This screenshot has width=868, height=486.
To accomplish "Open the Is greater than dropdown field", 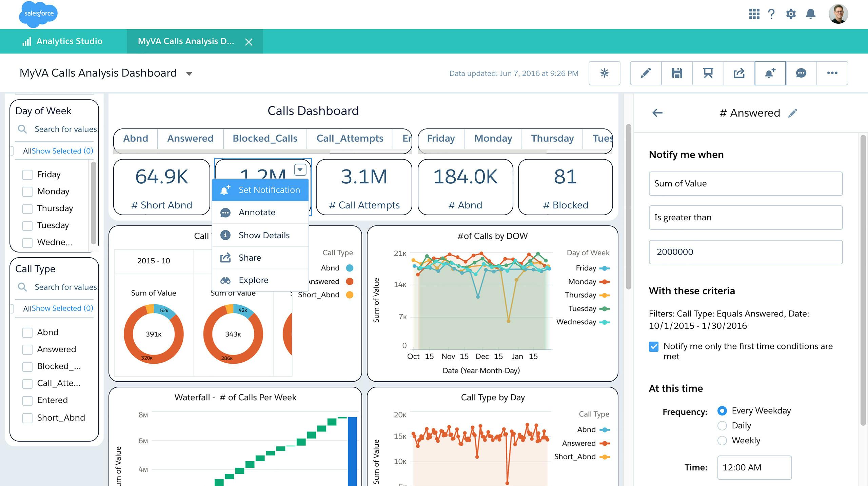I will [x=746, y=218].
